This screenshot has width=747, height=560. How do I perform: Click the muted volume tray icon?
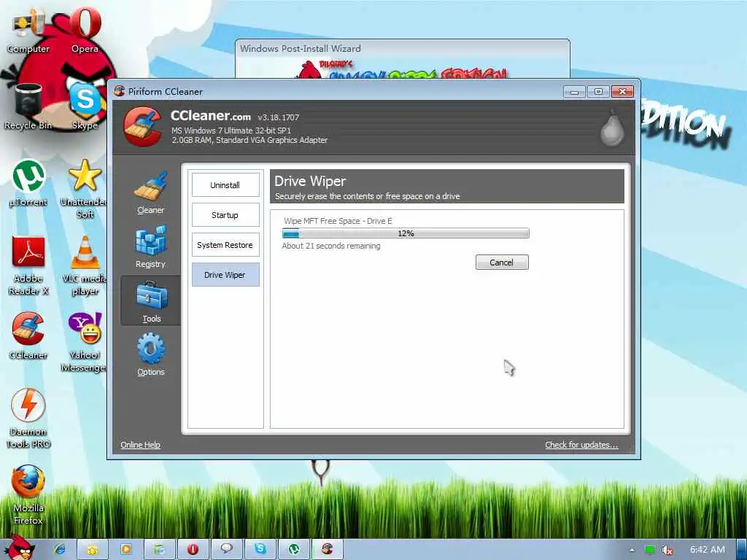(x=667, y=550)
